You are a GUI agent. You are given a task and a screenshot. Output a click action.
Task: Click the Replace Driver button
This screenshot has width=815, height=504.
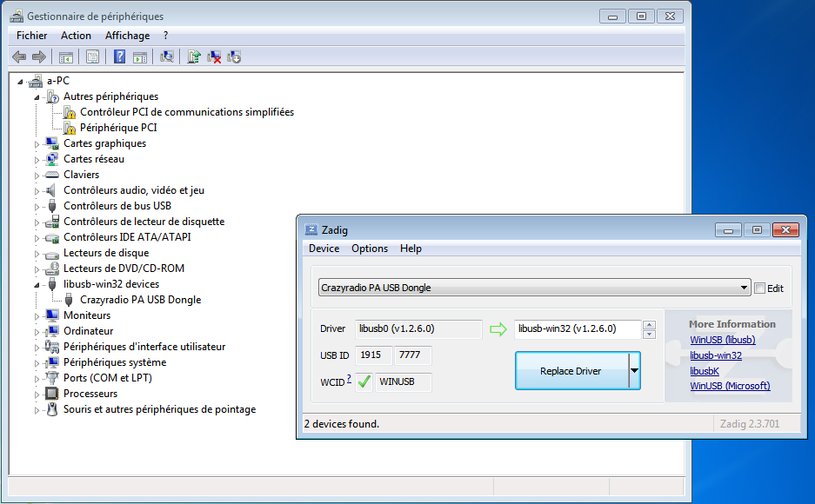(x=571, y=370)
